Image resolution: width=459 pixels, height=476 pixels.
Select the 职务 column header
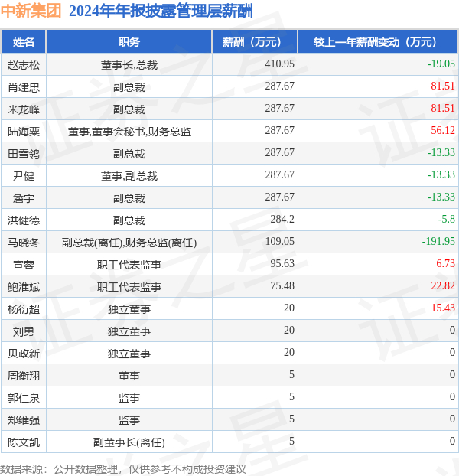click(x=129, y=41)
